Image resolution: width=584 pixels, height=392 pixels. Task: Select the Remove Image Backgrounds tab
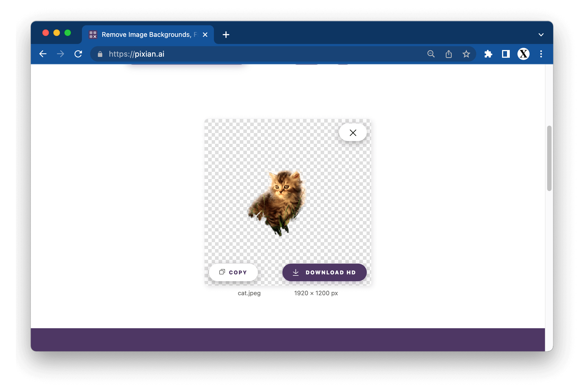[148, 35]
